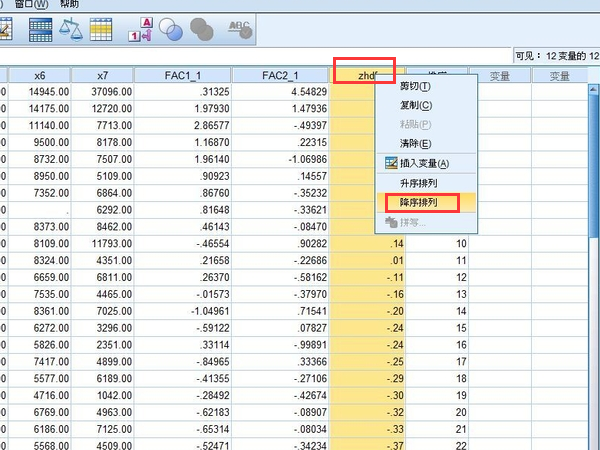The image size is (600, 450).
Task: Click the zhdf cell .14
Action: [x=367, y=243]
